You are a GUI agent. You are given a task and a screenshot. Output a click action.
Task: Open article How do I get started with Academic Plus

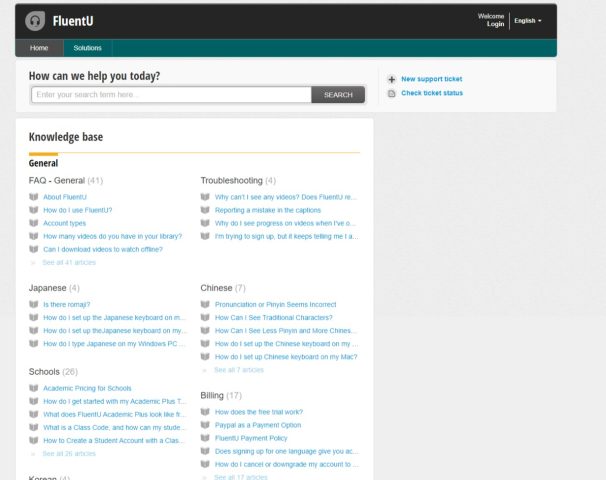coord(114,401)
